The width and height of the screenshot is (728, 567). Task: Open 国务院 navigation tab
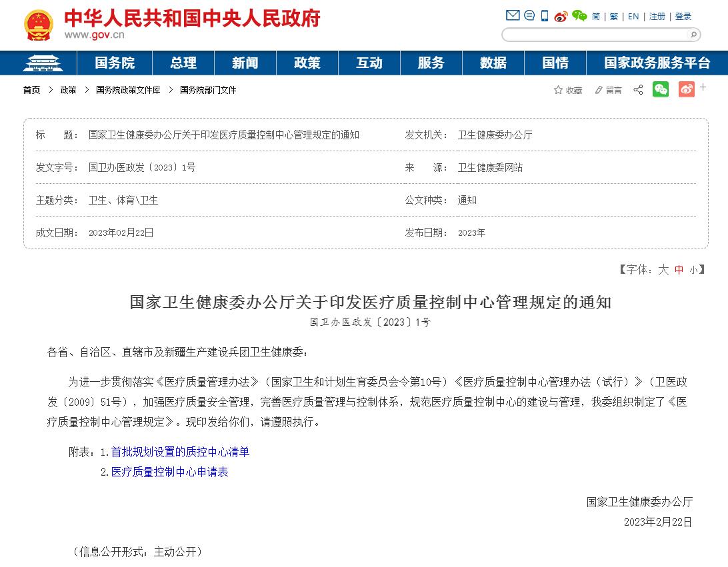pos(115,63)
